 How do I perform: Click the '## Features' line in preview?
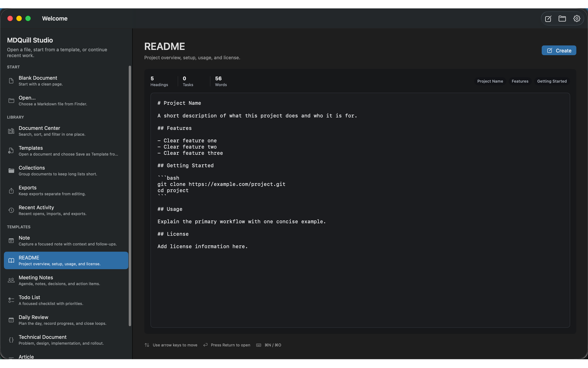(175, 128)
